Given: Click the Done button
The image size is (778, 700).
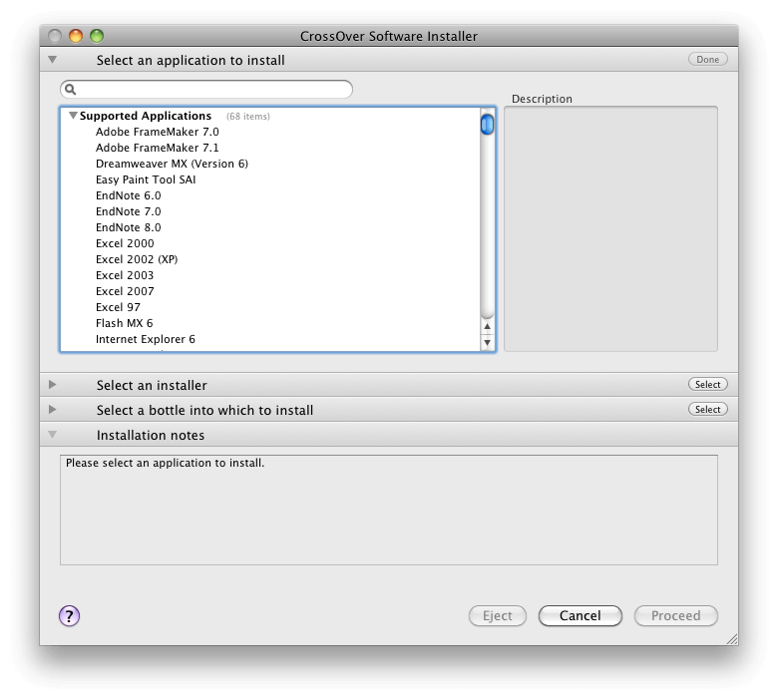Looking at the screenshot, I should click(x=707, y=59).
